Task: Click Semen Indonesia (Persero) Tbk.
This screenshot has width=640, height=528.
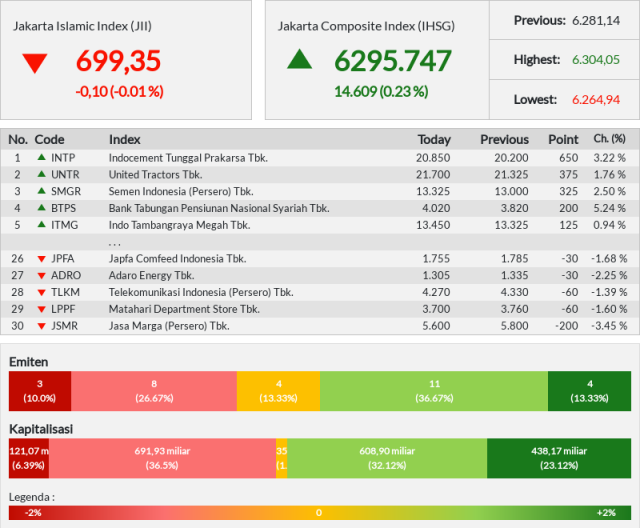Action: (181, 191)
